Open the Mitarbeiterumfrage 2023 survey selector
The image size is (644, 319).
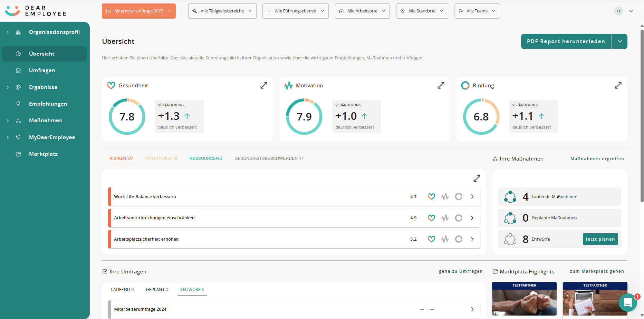139,11
